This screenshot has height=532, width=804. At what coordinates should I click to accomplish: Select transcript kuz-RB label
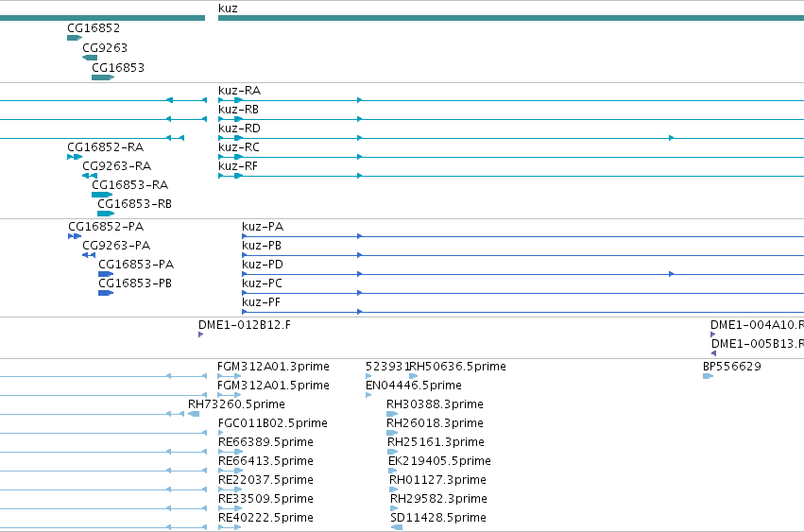tap(238, 110)
